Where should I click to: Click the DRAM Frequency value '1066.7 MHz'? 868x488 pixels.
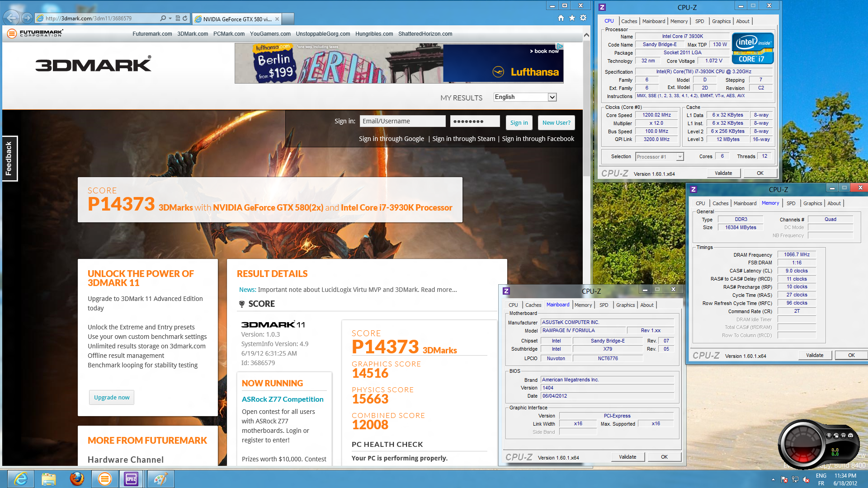click(x=797, y=254)
